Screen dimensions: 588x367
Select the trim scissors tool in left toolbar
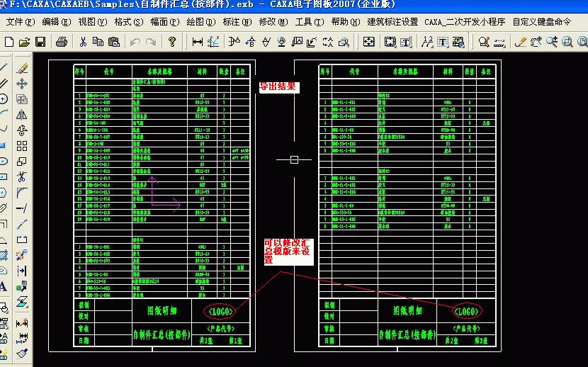coord(22,176)
